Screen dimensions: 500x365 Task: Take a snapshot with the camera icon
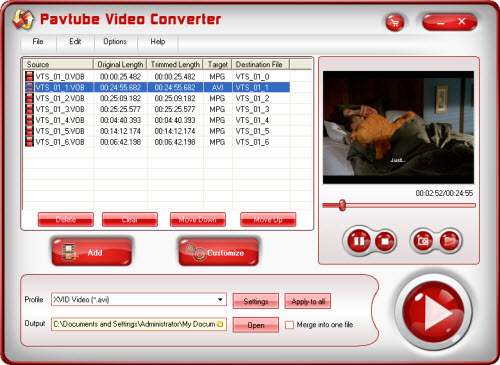[x=423, y=241]
